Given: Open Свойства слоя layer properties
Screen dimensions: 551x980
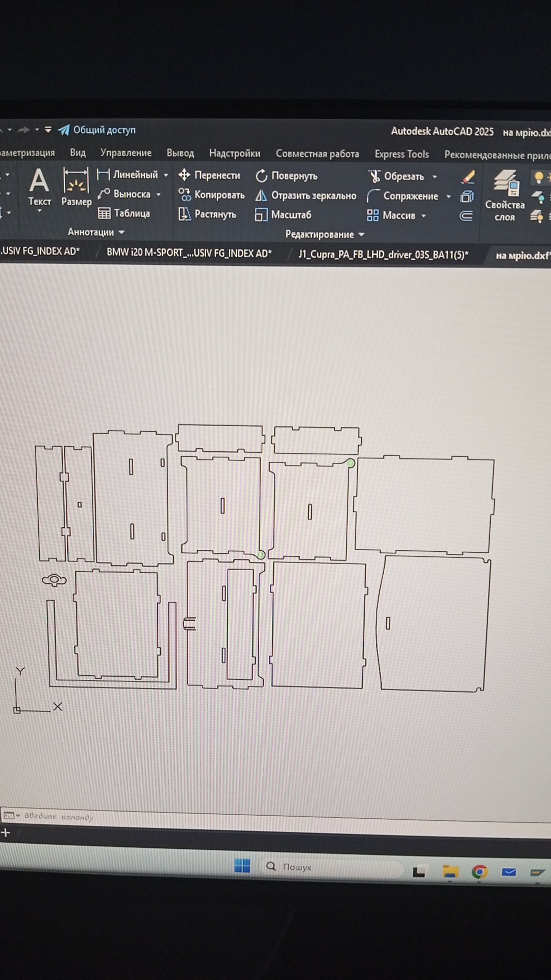Looking at the screenshot, I should 505,196.
